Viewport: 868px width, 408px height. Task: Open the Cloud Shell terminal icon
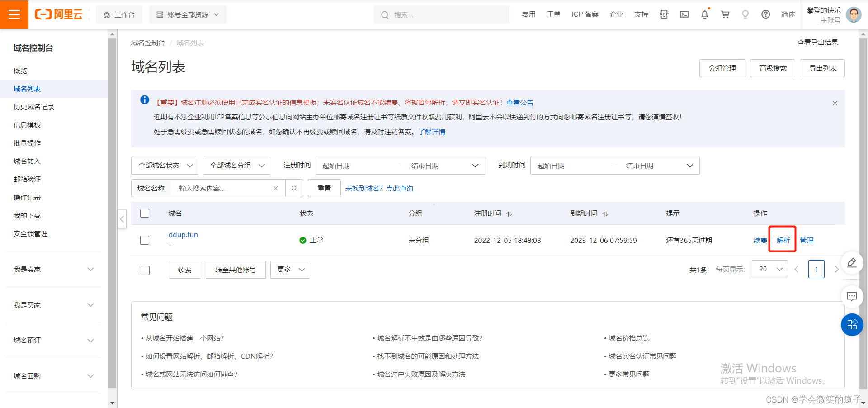coord(684,14)
